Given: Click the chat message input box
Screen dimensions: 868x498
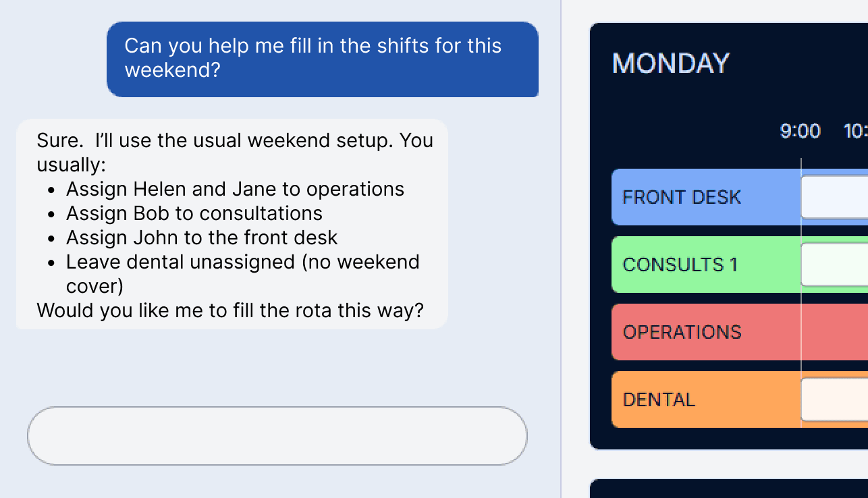Looking at the screenshot, I should click(x=277, y=436).
